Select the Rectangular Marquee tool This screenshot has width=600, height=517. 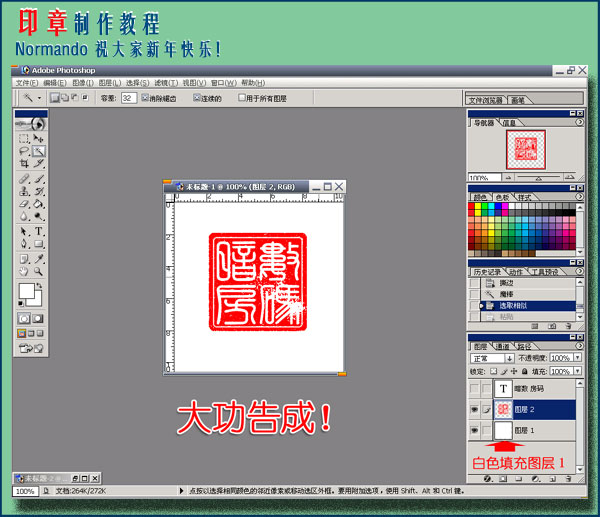(x=24, y=138)
